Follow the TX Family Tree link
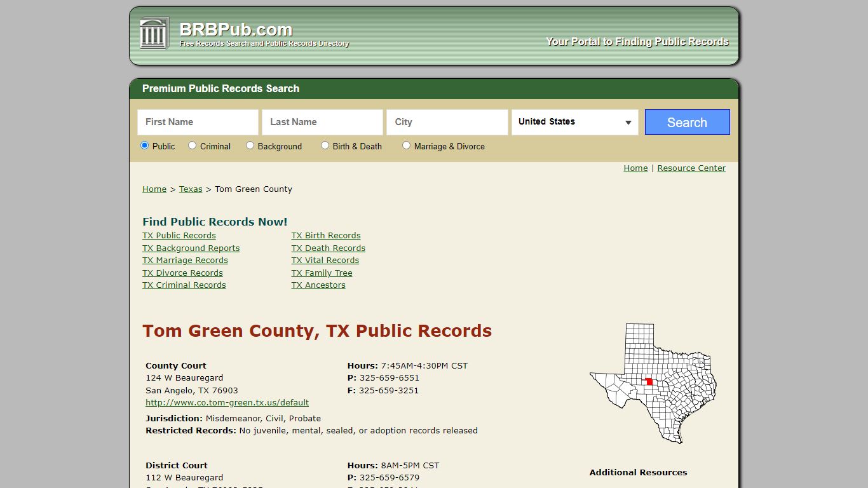The image size is (868, 488). tap(322, 273)
